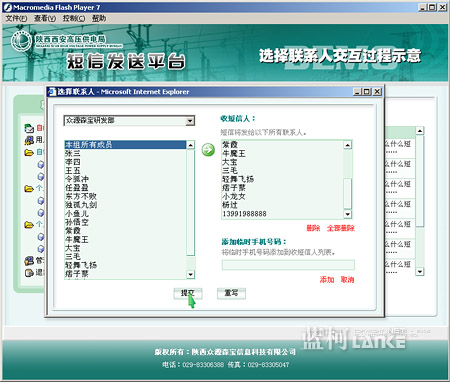450x382 pixels.
Task: Click the 提交 submit button
Action: click(188, 293)
